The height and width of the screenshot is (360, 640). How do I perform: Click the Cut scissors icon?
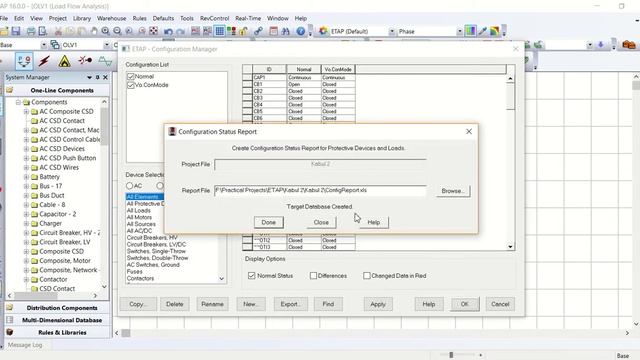(58, 31)
